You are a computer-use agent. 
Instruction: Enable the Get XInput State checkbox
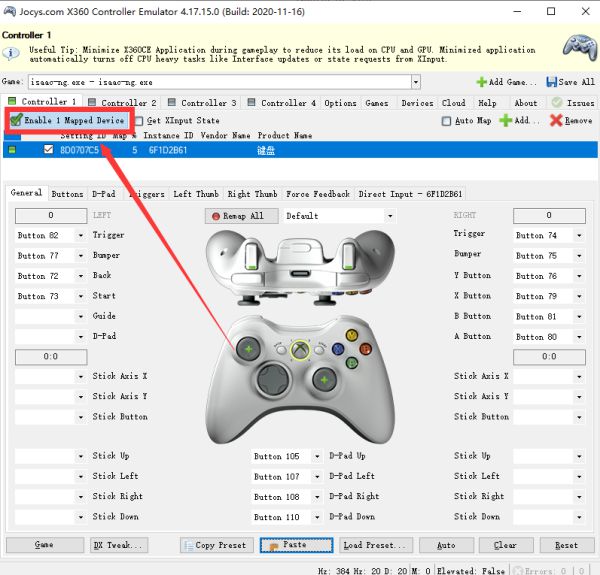[139, 121]
